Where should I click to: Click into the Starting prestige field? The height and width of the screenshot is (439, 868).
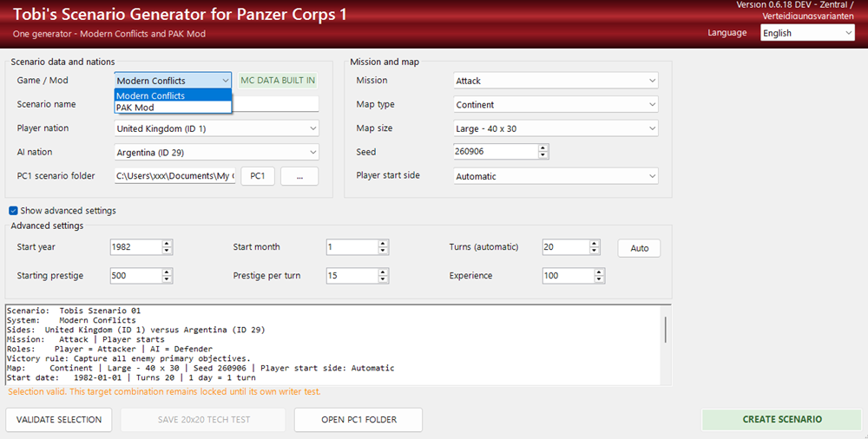(136, 276)
